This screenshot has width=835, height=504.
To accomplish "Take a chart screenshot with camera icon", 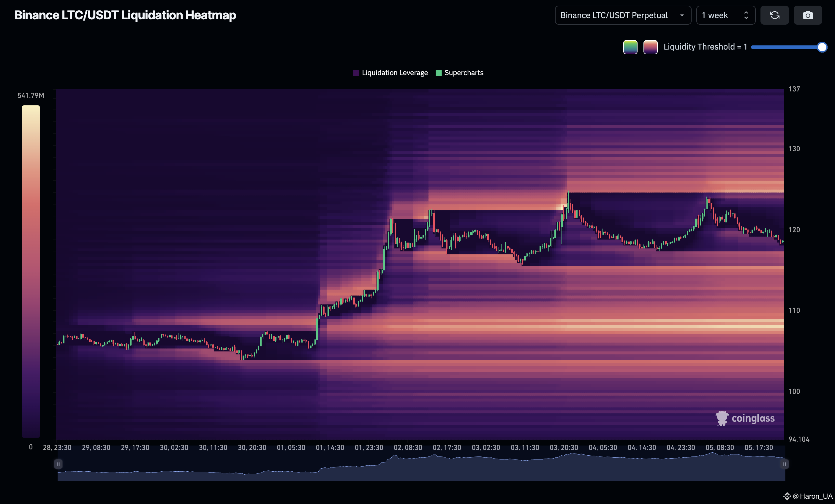I will [808, 15].
